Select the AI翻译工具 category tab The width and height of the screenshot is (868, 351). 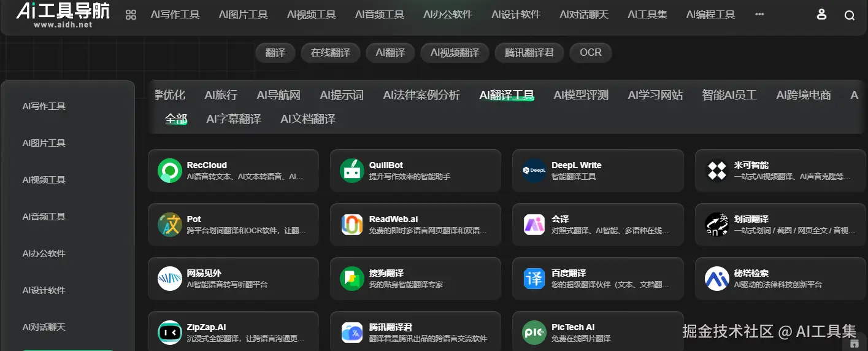point(507,95)
